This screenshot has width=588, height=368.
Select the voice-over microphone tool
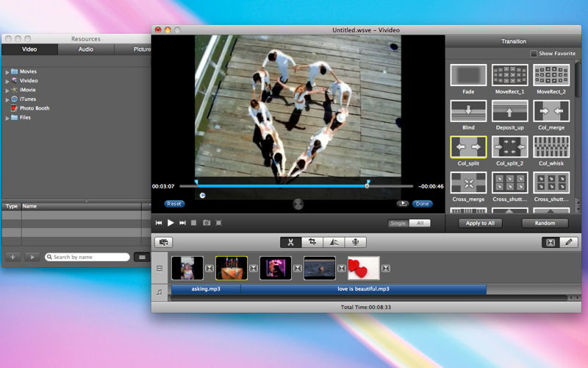356,242
